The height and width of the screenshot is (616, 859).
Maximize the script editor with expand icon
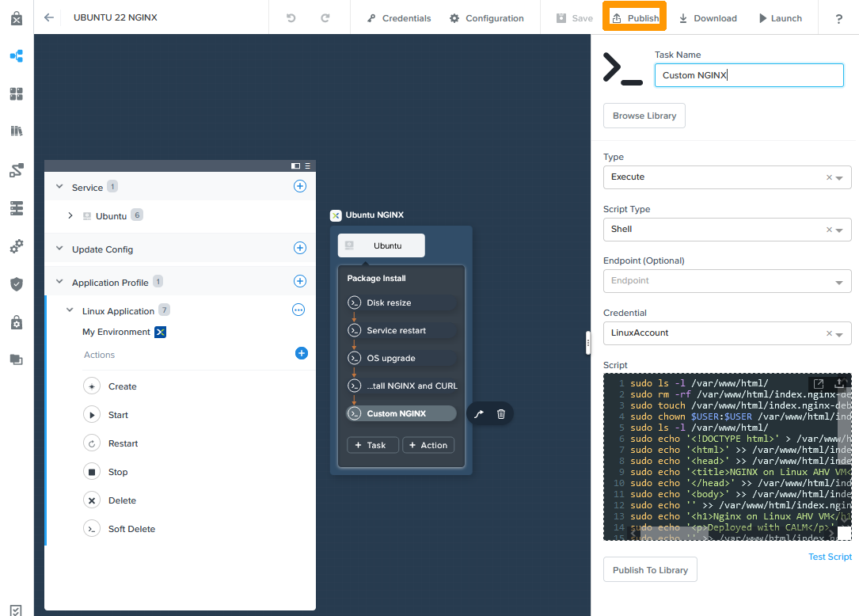click(x=819, y=383)
